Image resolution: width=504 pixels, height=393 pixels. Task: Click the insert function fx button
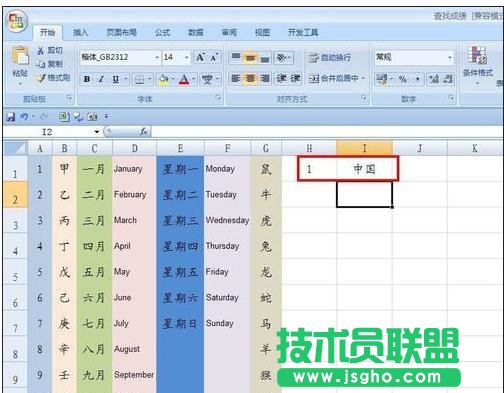point(143,132)
